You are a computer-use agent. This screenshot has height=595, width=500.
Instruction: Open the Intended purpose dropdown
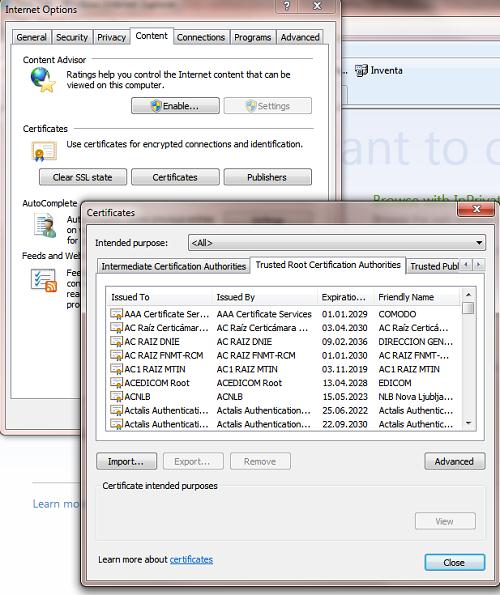[337, 242]
